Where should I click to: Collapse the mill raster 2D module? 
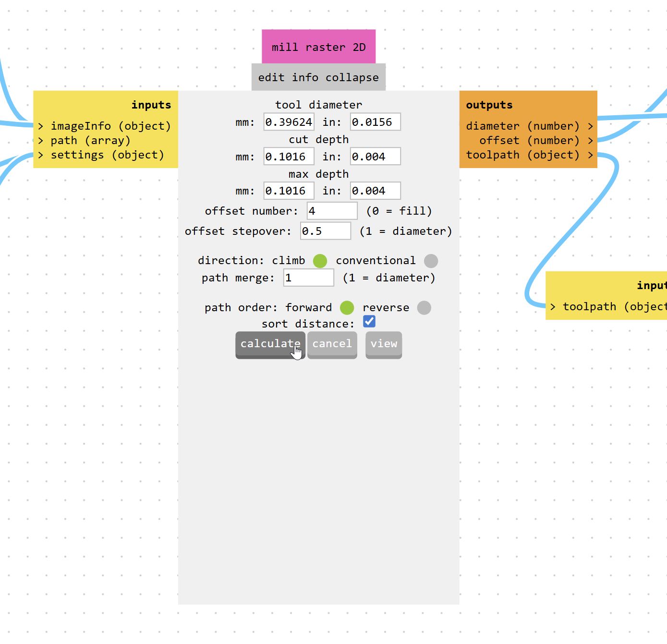[352, 77]
